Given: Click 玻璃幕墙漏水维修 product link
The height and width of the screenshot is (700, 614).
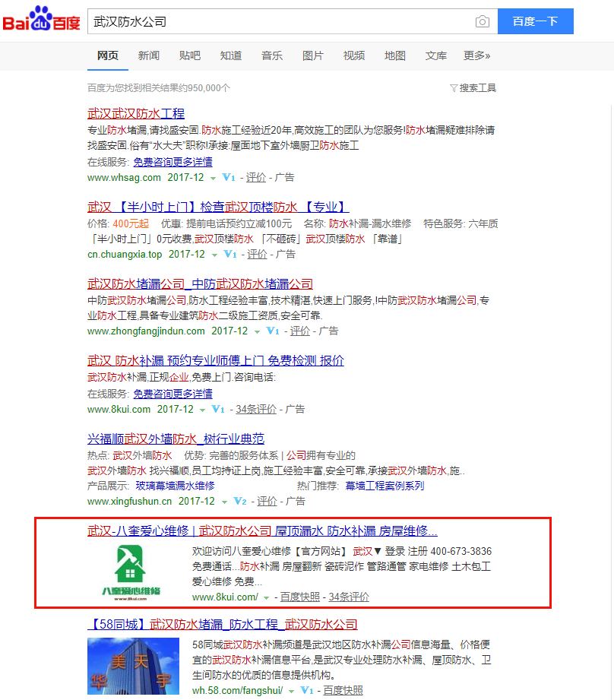Looking at the screenshot, I should click(x=175, y=486).
